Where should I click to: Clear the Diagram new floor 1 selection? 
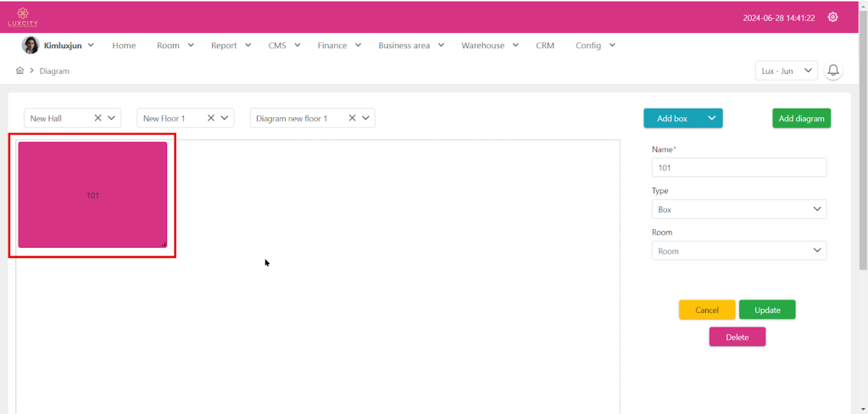pyautogui.click(x=353, y=119)
